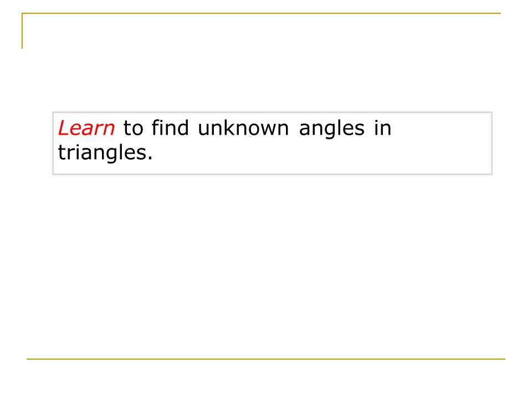The image size is (532, 399).
Task: Click the word "triangles." on the second line
Action: [105, 153]
